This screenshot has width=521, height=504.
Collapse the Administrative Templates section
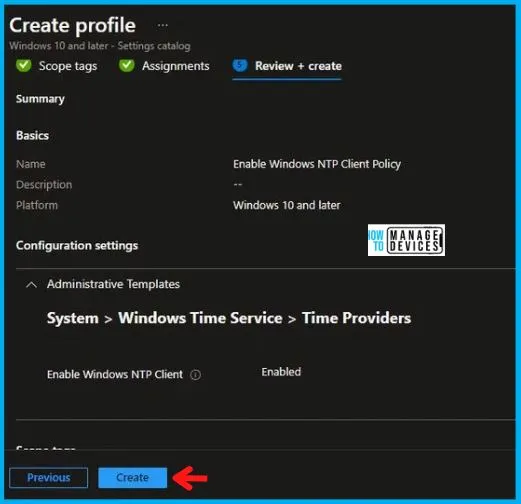click(31, 285)
